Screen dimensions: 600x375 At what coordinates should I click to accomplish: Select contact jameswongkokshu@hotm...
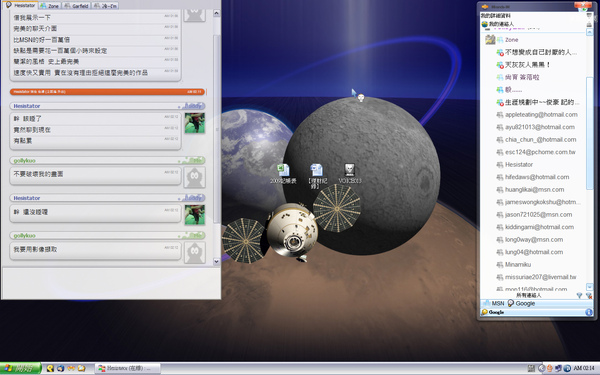point(538,202)
